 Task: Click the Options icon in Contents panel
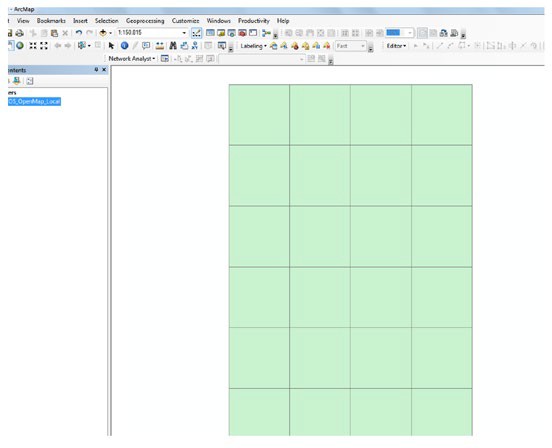[x=30, y=81]
